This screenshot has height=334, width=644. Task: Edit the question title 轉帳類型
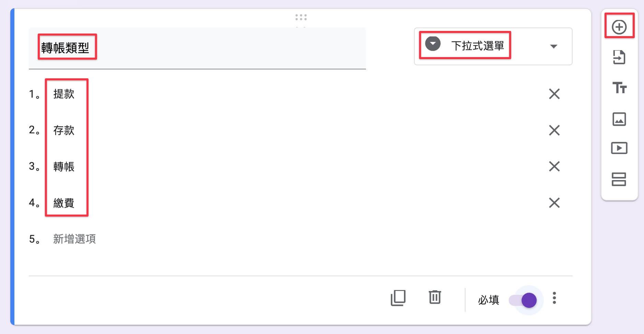(65, 48)
